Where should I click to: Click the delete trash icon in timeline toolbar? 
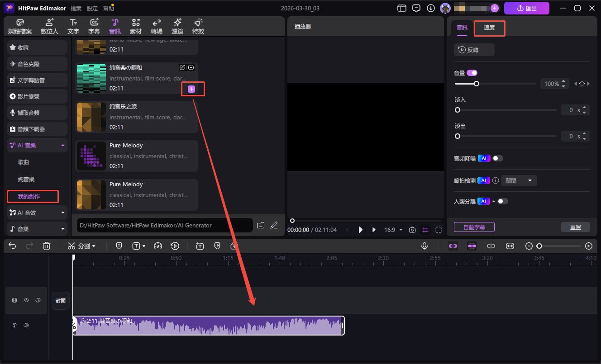(47, 246)
